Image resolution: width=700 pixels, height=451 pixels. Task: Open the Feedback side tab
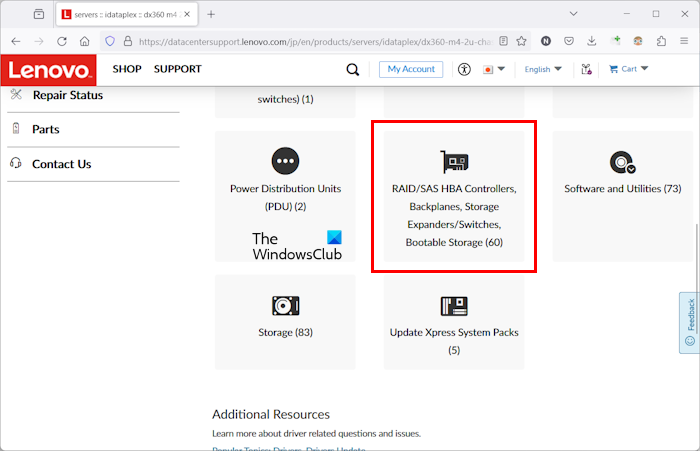coord(690,323)
